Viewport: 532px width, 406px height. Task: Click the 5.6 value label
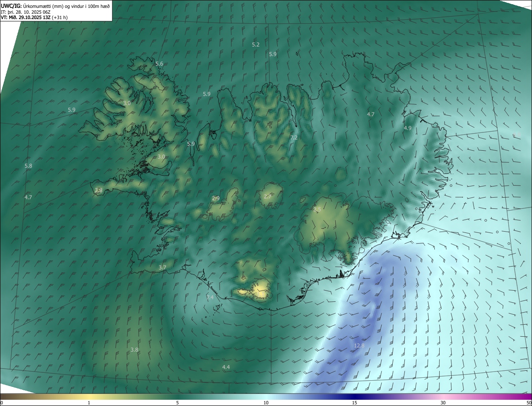pos(159,64)
